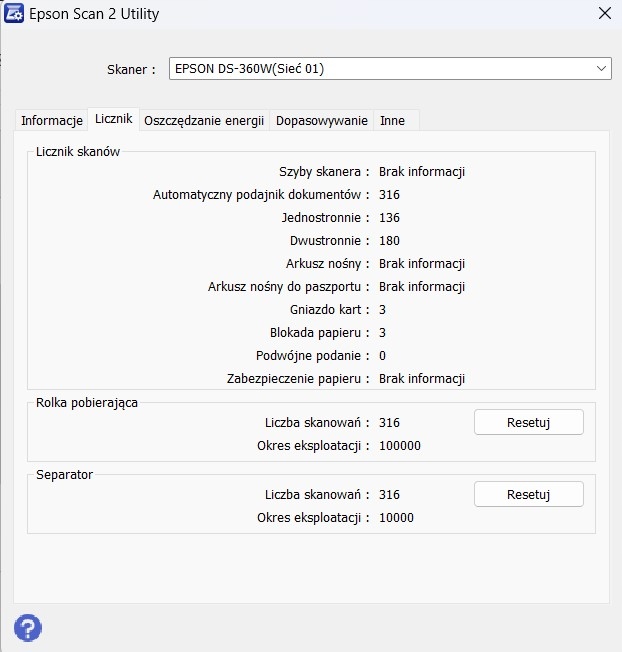Click the Zabezpieczenie papieru label

click(298, 379)
